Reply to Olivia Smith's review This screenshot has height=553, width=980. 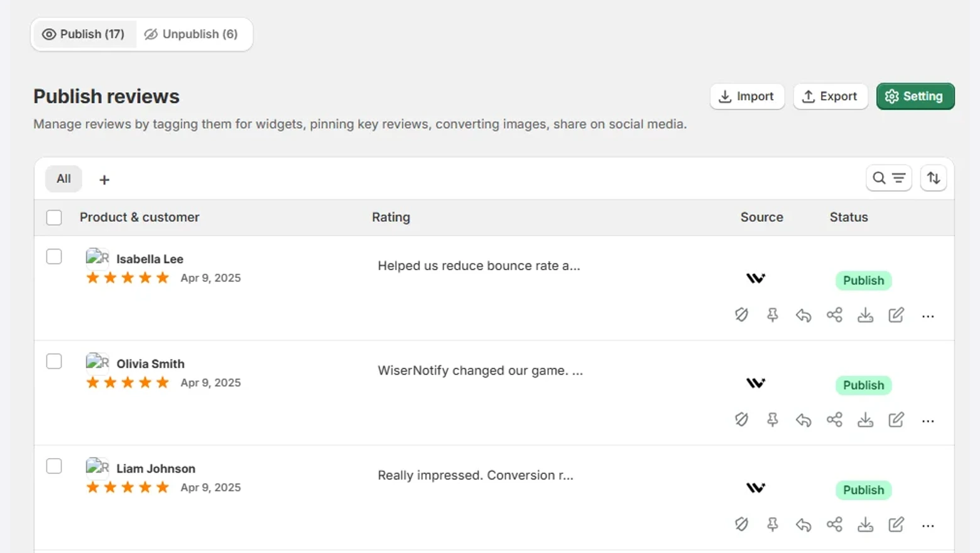tap(803, 420)
